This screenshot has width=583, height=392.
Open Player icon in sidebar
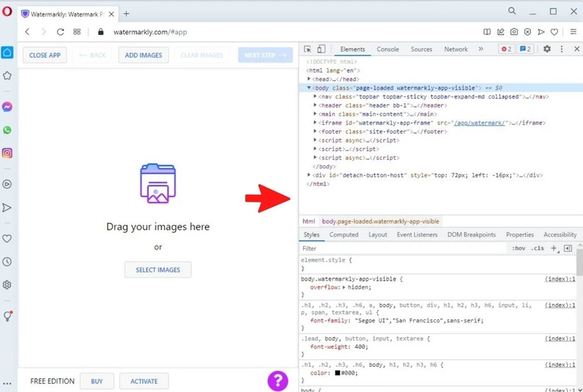pyautogui.click(x=7, y=184)
